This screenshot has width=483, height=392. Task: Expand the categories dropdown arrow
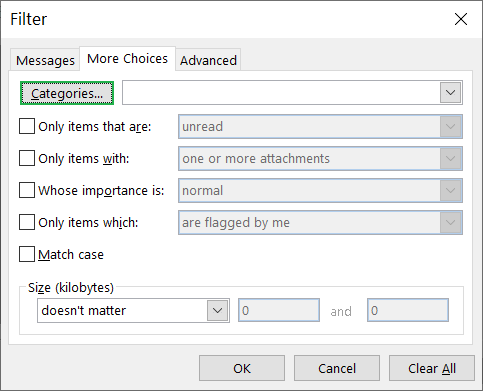450,93
